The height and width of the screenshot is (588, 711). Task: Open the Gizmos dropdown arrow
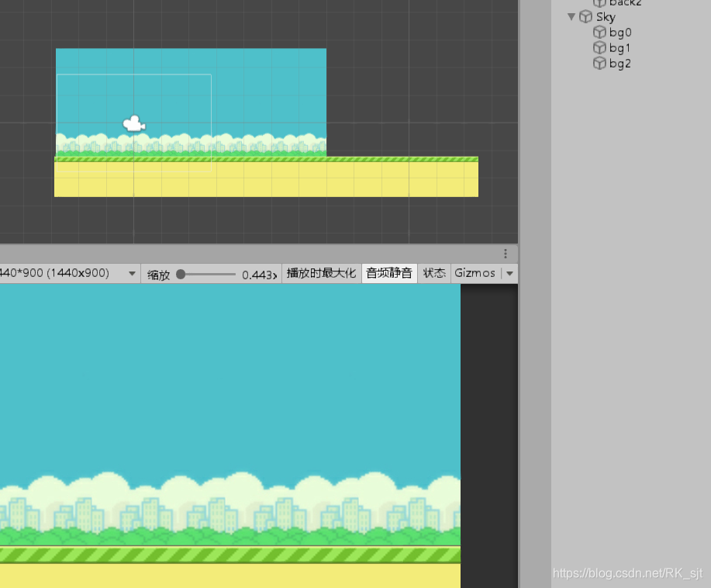point(509,273)
